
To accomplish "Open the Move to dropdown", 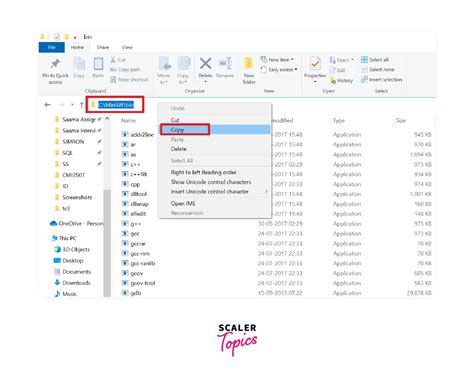I will [x=163, y=70].
